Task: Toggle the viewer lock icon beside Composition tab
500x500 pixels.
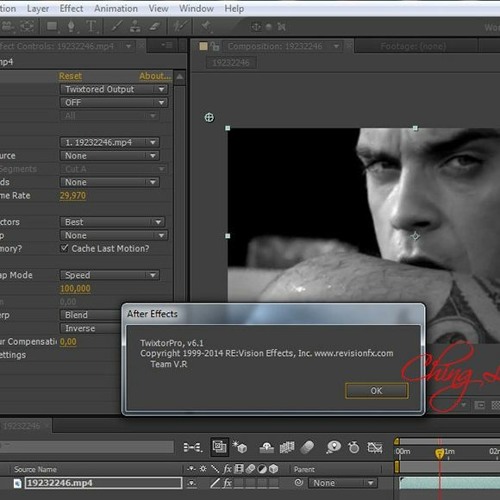Action: point(215,46)
